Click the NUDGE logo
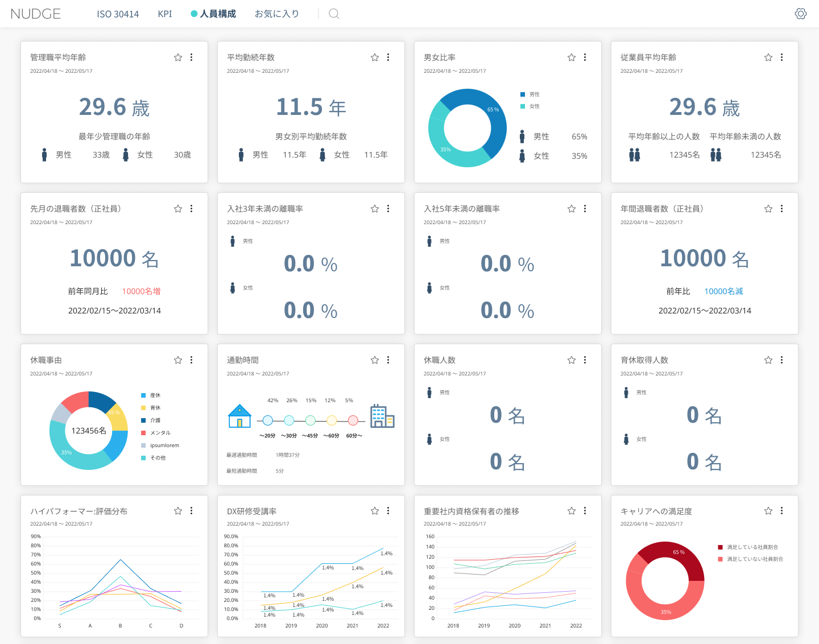The image size is (819, 644). tap(36, 14)
